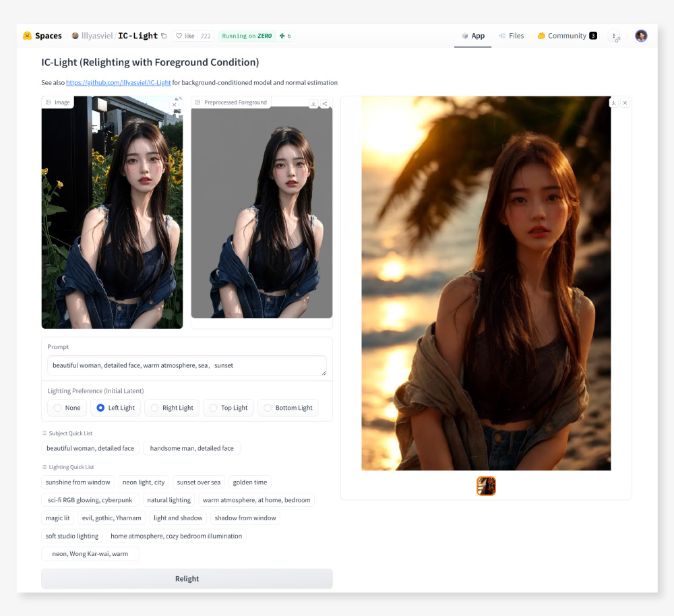The height and width of the screenshot is (616, 674).
Task: Open the user profile avatar
Action: [x=641, y=36]
